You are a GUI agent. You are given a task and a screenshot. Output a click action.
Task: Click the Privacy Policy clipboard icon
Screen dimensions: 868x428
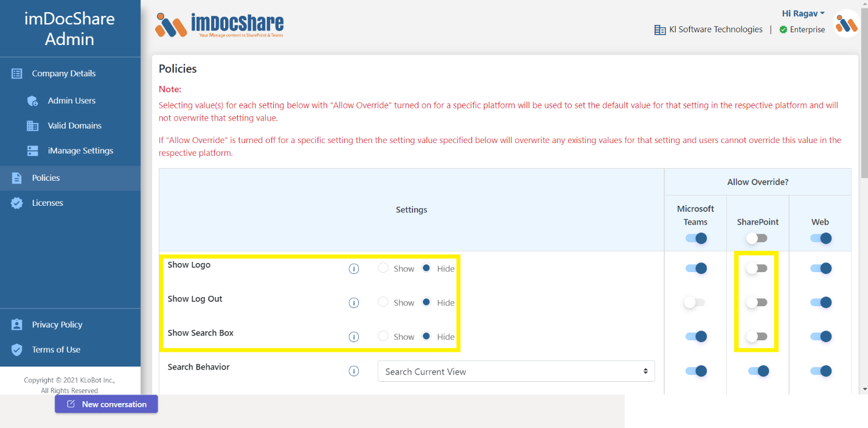pyautogui.click(x=17, y=325)
